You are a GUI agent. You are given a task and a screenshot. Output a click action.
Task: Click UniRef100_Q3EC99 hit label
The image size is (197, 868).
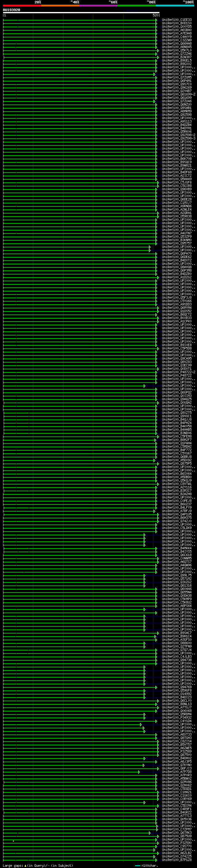click(177, 365)
